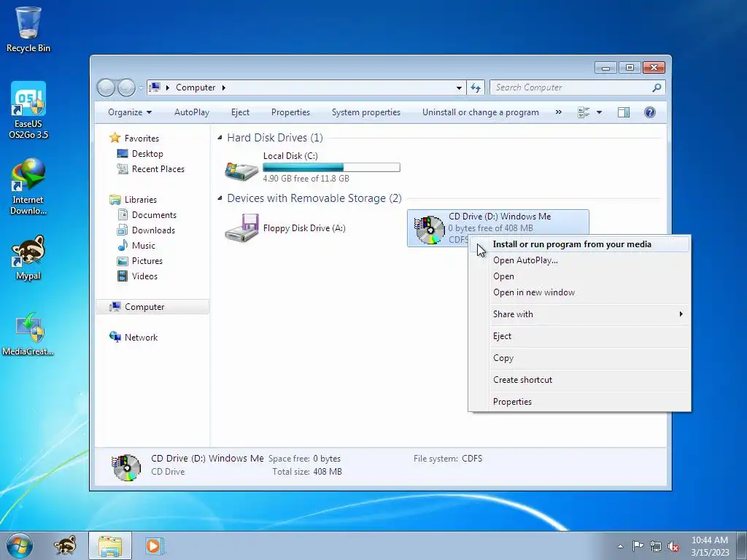Open the Recycle Bin desktop icon
Screen dimensions: 747x560
(x=28, y=28)
